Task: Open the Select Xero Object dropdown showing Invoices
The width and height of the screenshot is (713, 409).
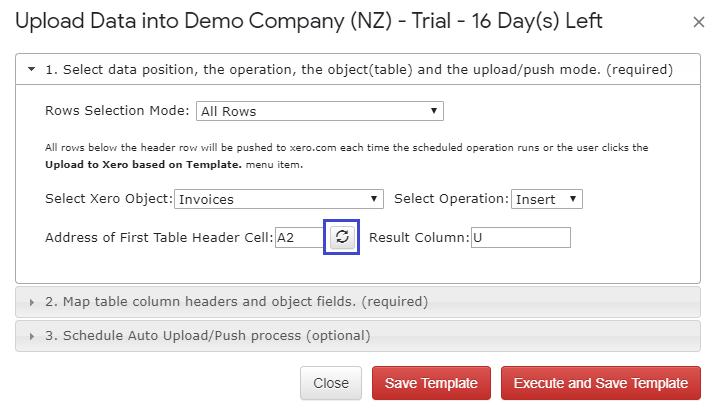Action: [x=279, y=199]
